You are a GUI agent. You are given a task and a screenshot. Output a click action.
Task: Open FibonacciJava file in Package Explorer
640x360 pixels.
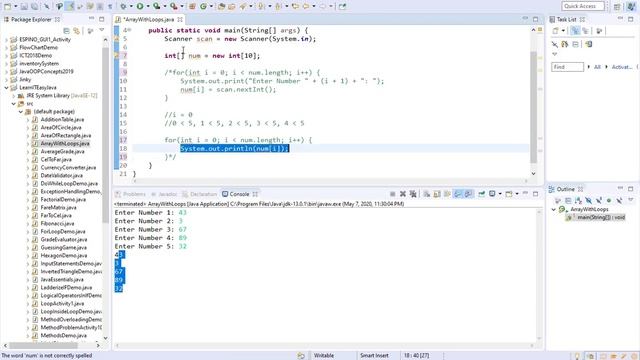click(x=57, y=224)
